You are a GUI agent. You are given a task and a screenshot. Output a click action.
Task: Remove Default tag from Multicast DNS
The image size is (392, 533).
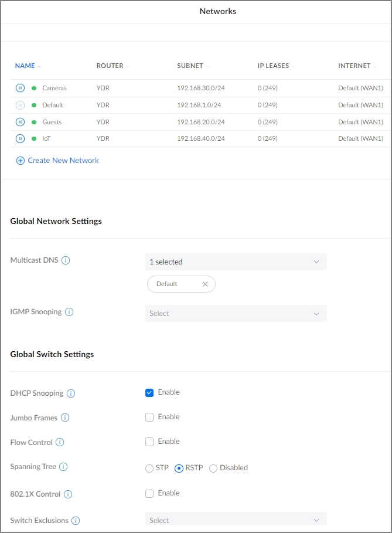205,284
